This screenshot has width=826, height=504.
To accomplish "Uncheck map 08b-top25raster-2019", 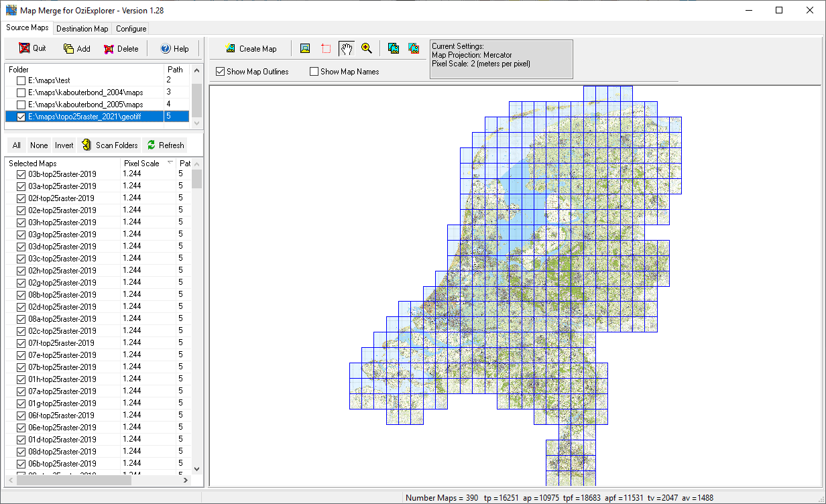I will [x=21, y=295].
